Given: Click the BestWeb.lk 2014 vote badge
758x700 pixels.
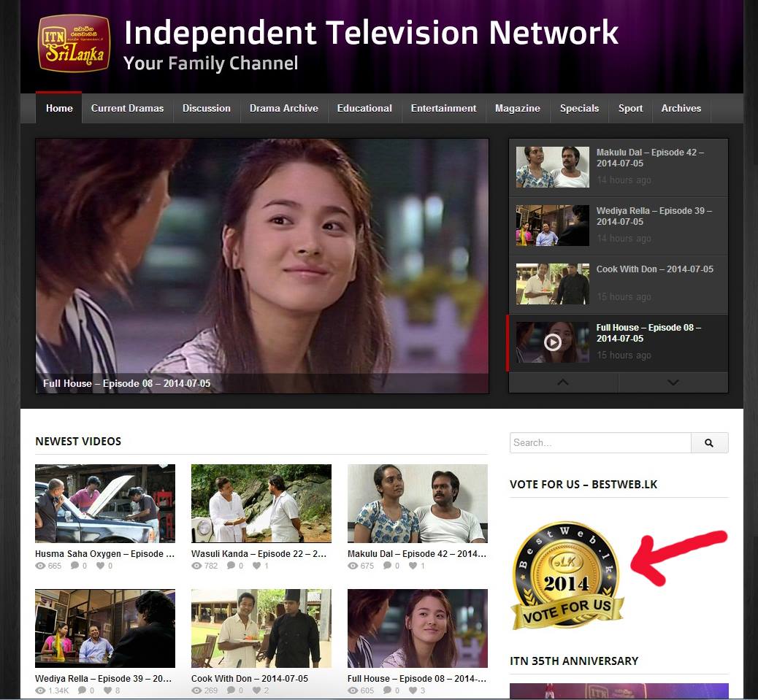Looking at the screenshot, I should point(568,575).
